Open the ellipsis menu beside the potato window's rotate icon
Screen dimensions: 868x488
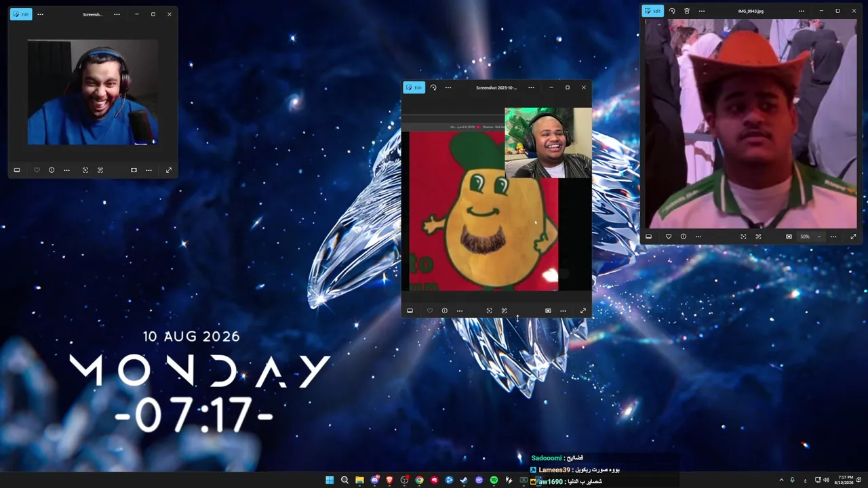pos(448,87)
